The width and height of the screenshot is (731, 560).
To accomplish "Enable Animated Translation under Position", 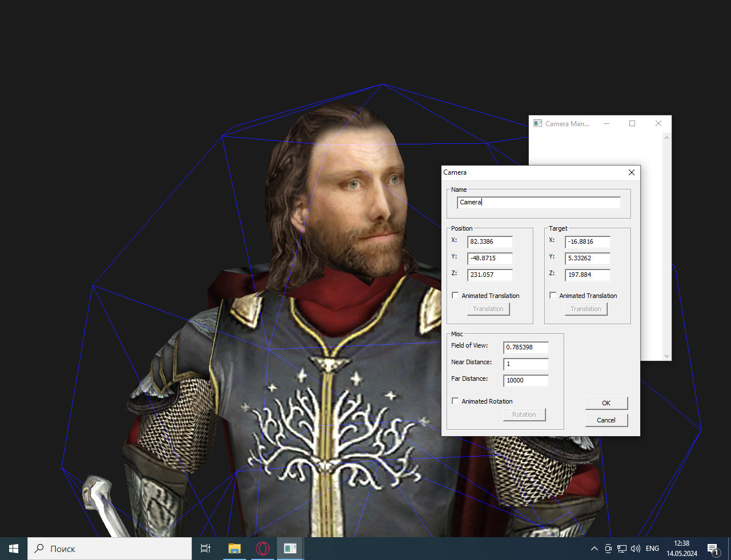I will 455,296.
